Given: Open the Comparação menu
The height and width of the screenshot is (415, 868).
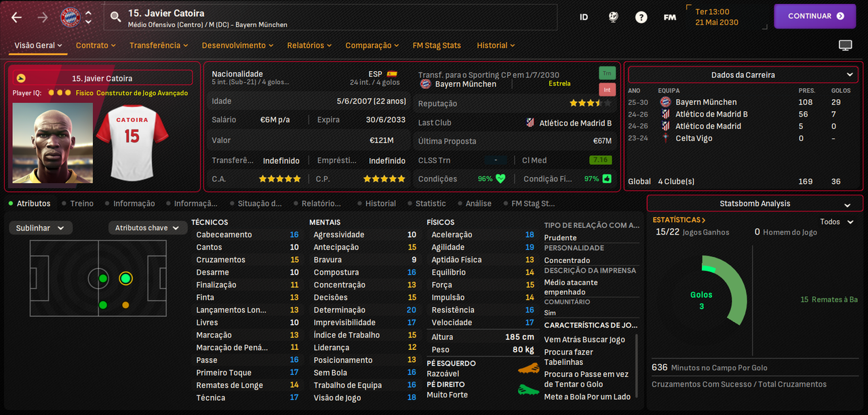Looking at the screenshot, I should tap(372, 45).
